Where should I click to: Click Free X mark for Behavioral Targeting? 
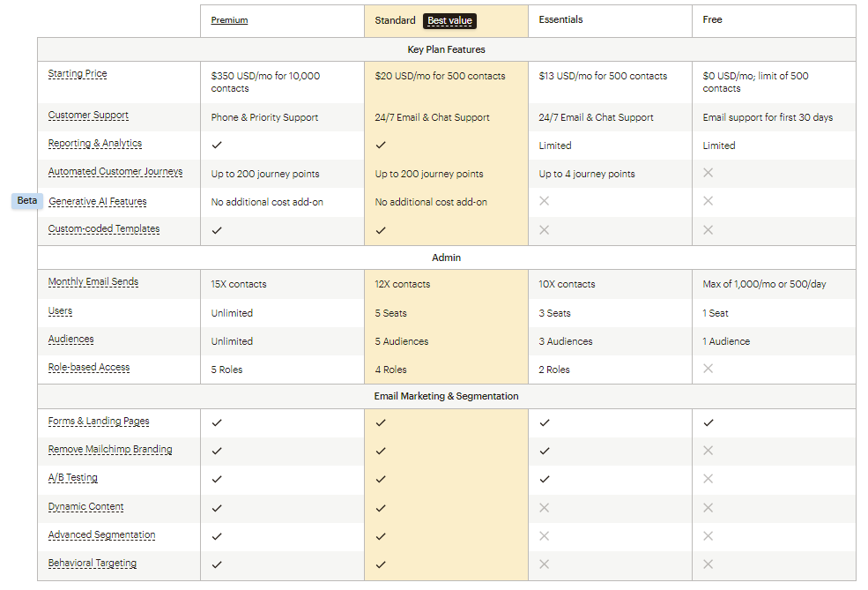[708, 564]
